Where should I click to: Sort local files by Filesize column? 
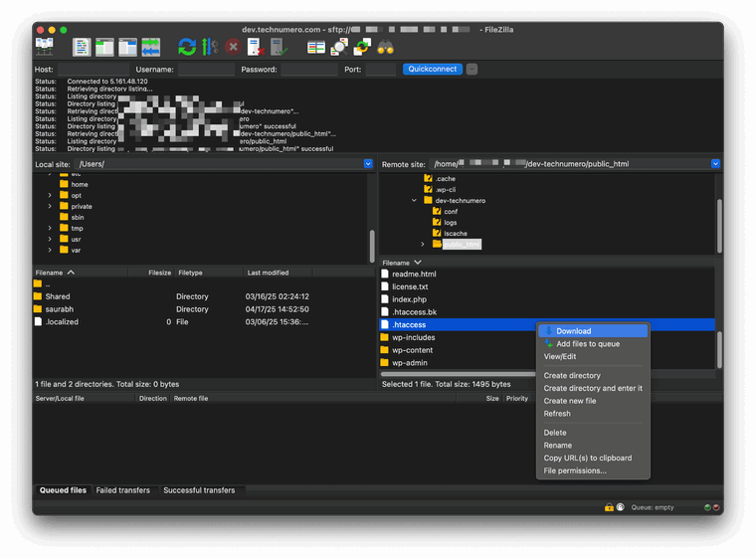pos(151,273)
